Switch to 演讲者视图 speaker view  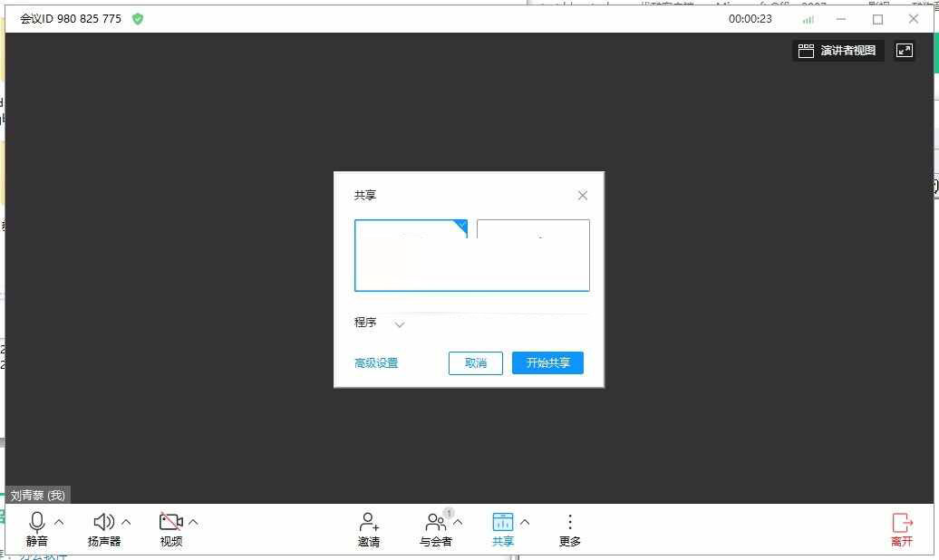tap(837, 51)
